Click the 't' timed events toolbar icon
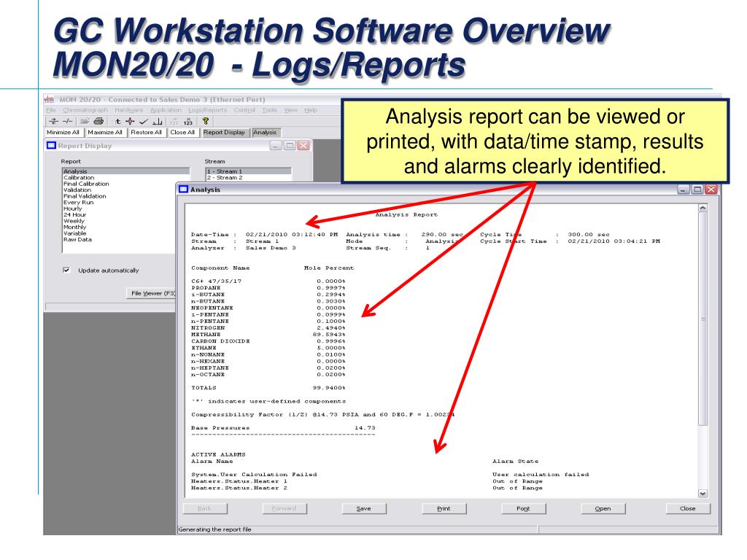Viewport: 747px width, 560px height. [117, 122]
